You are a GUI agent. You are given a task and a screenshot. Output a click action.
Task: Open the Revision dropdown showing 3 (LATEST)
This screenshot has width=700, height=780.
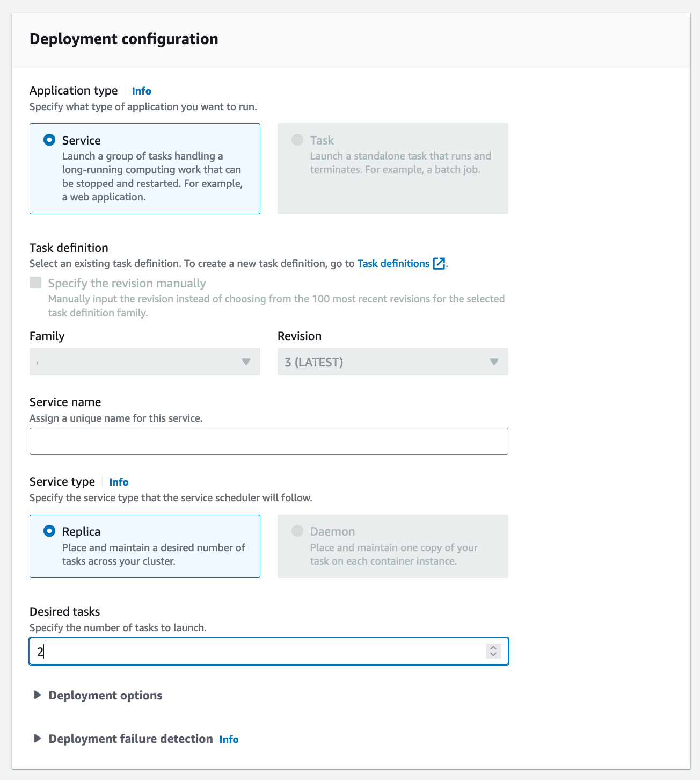[x=392, y=362]
